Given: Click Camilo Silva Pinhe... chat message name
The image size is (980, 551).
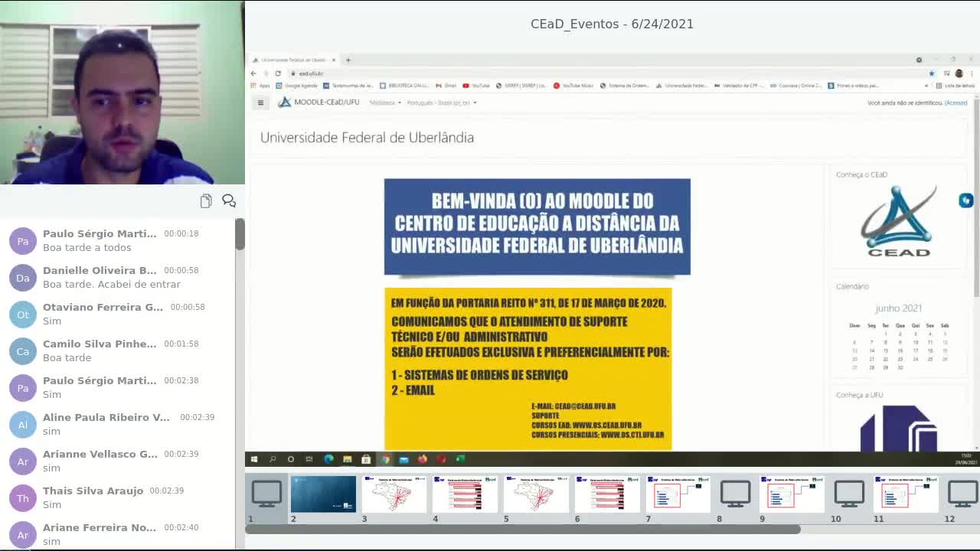Looking at the screenshot, I should coord(100,344).
